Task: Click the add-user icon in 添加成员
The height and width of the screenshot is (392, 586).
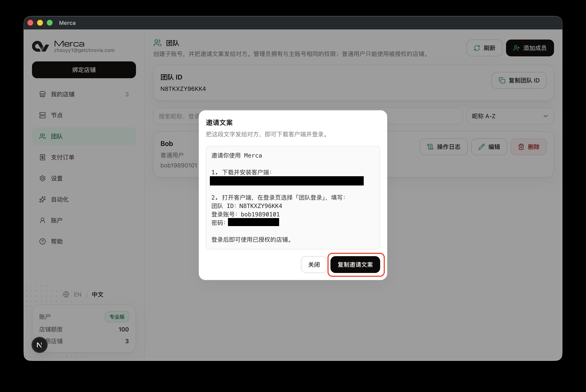Action: [517, 48]
